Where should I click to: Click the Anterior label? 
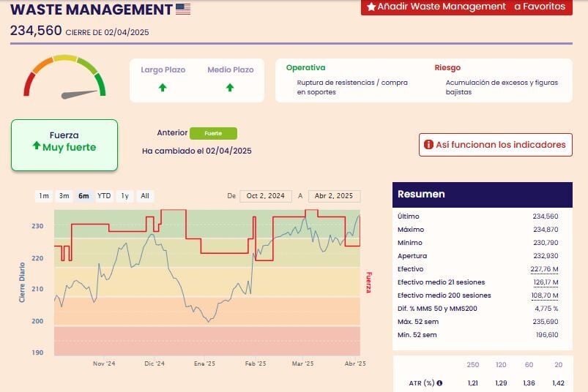172,132
